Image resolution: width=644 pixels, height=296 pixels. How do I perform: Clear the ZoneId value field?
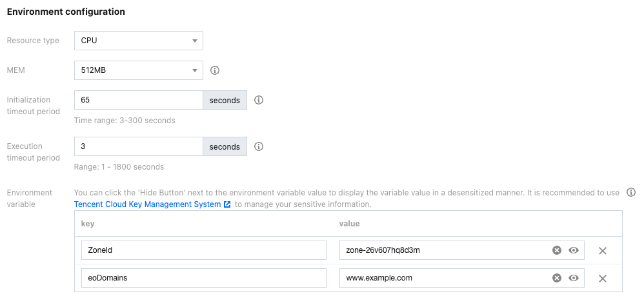(x=557, y=250)
